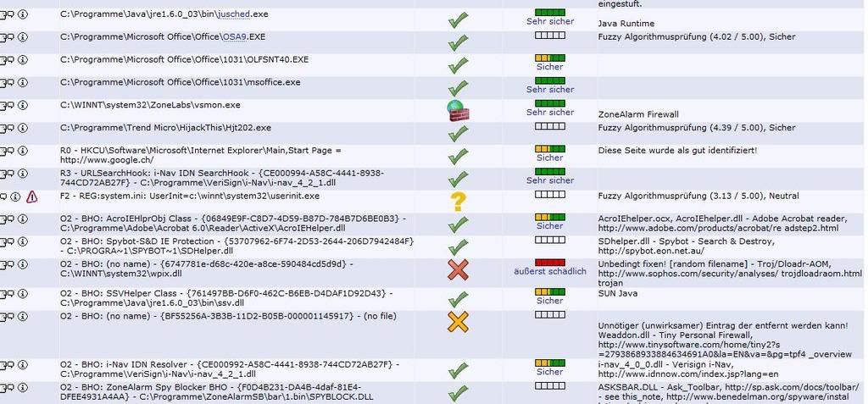Click green checkmark on Hjt202.exe row
Image resolution: width=868 pixels, height=404 pixels.
458,133
